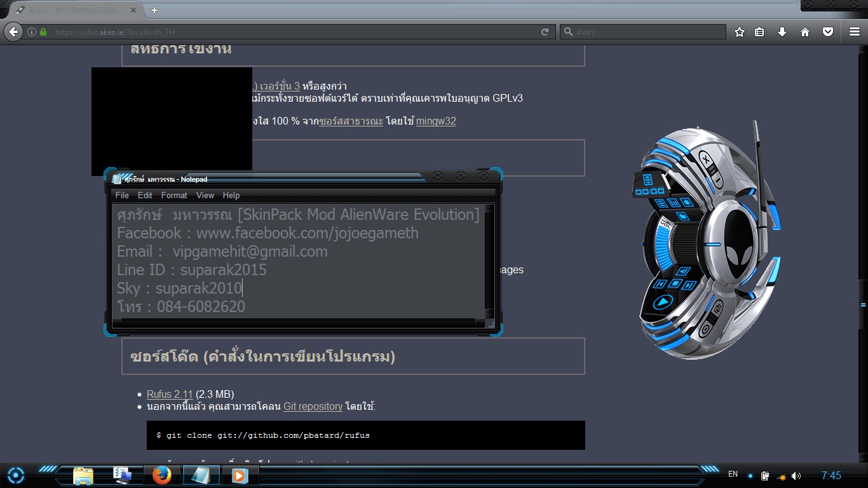Click the taskbar clock showing 7:45
This screenshot has height=488, width=868.
pos(831,475)
